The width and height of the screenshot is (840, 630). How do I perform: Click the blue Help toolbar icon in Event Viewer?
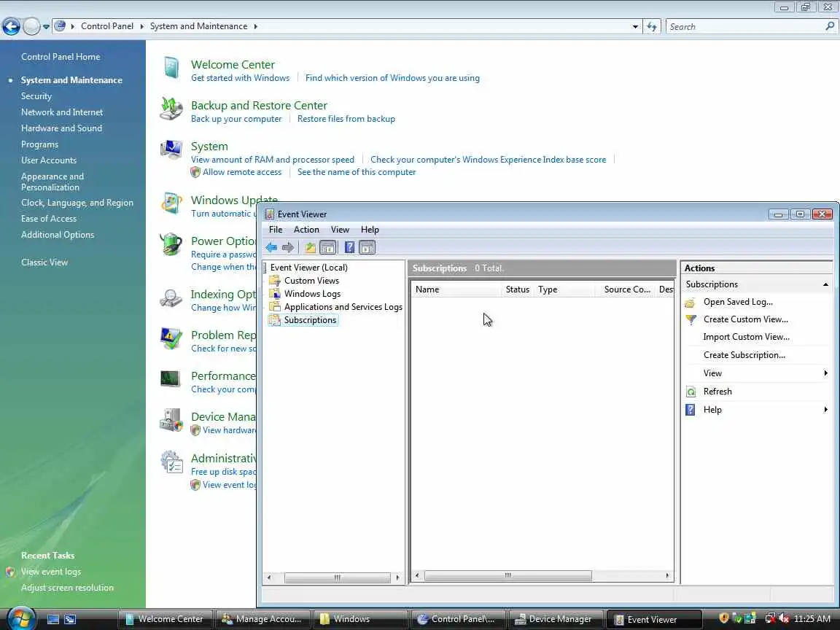click(x=349, y=247)
